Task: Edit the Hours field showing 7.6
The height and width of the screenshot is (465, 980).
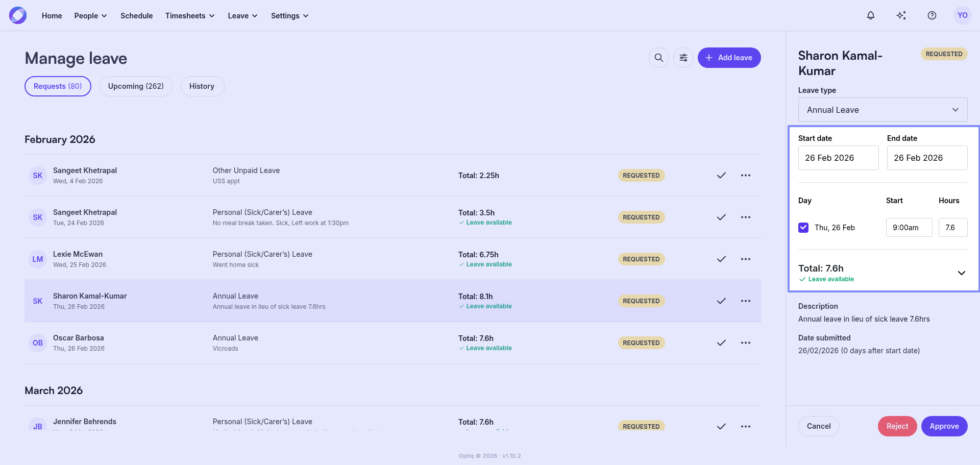Action: click(x=952, y=228)
